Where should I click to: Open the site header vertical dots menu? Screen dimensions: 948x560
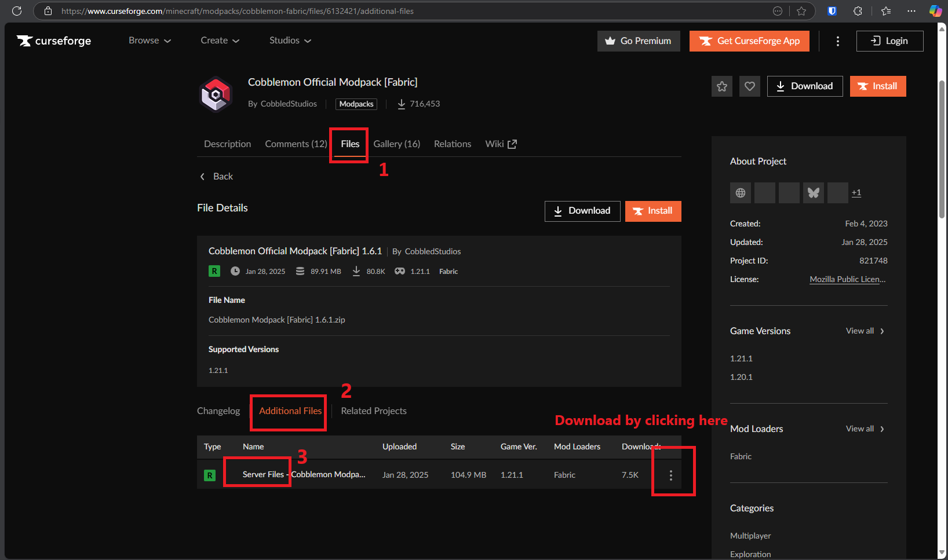pos(837,41)
